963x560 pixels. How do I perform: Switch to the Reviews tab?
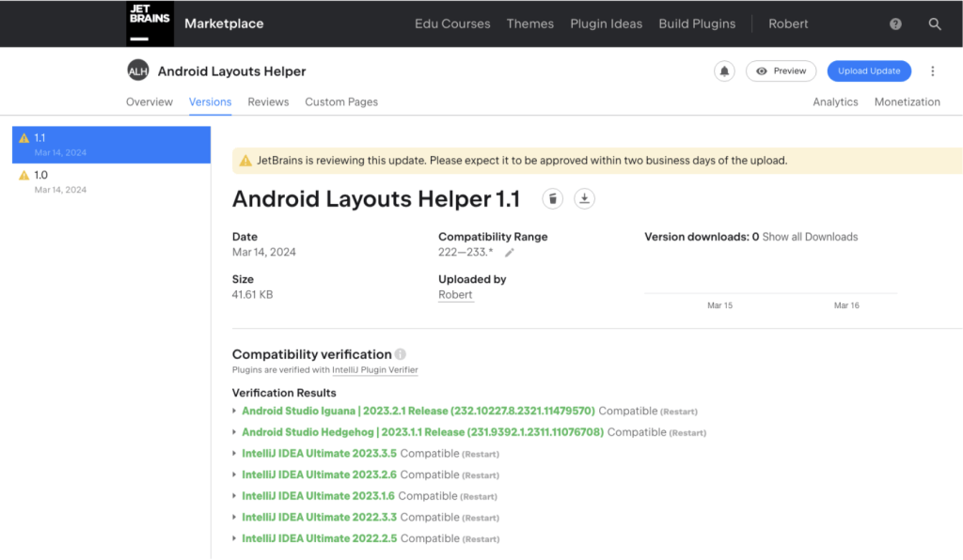[268, 101]
